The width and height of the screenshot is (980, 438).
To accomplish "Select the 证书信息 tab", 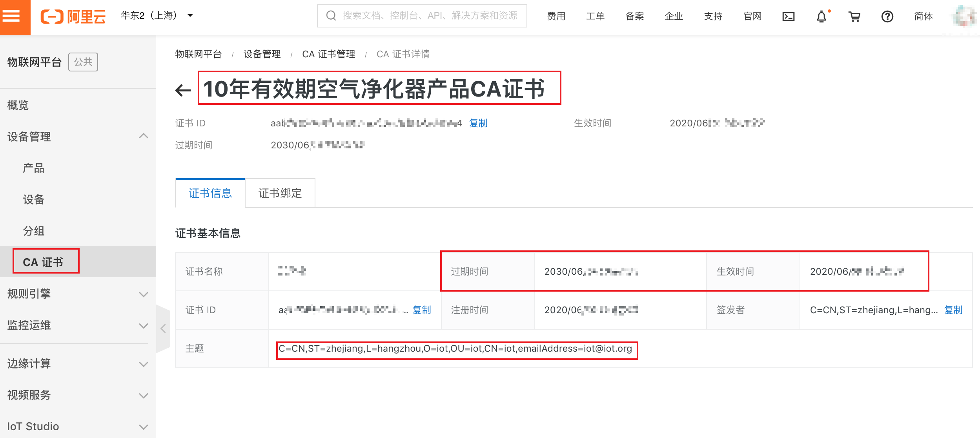I will coord(210,193).
